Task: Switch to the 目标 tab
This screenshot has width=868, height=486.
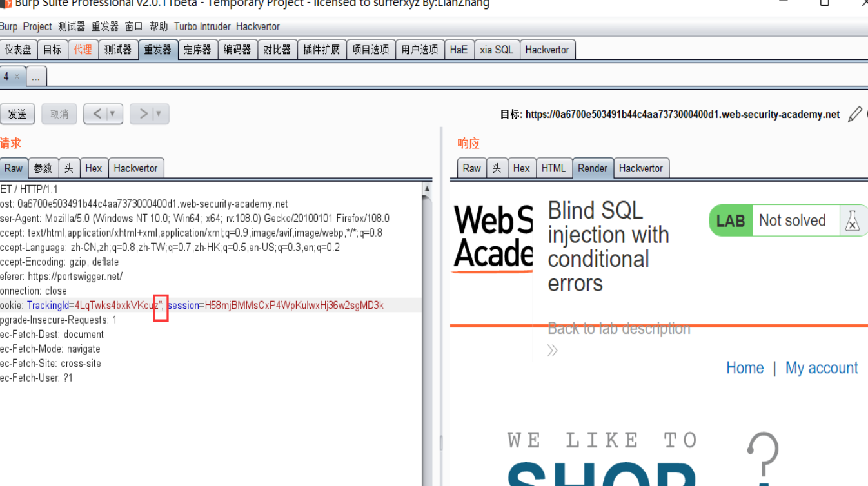Action: [52, 50]
